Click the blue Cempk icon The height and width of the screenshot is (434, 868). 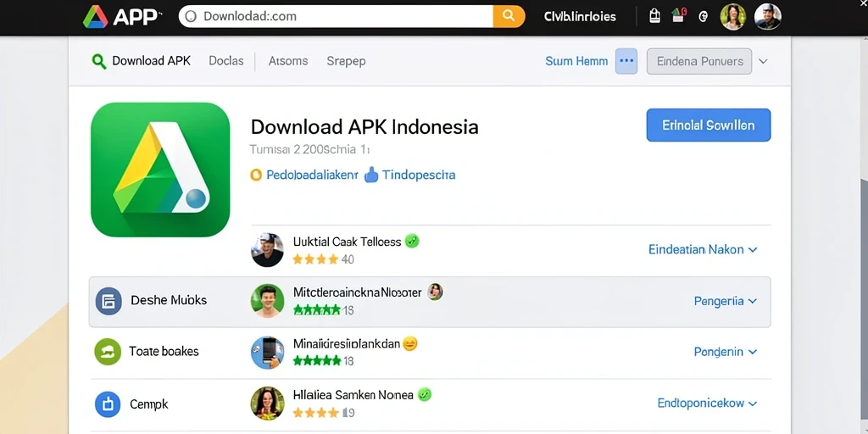coord(108,404)
